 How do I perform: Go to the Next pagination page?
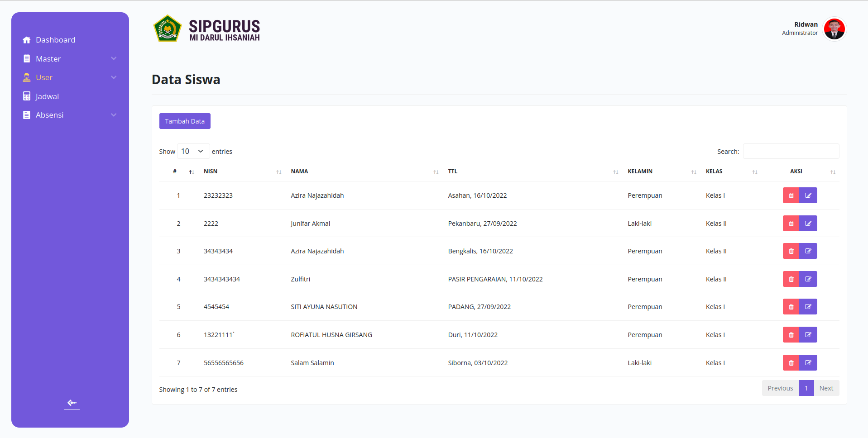pyautogui.click(x=826, y=388)
